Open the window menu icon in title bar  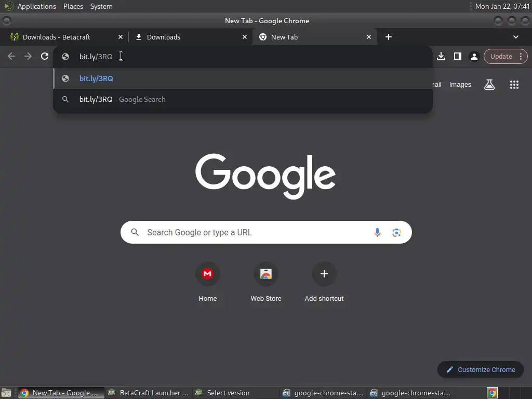click(7, 21)
